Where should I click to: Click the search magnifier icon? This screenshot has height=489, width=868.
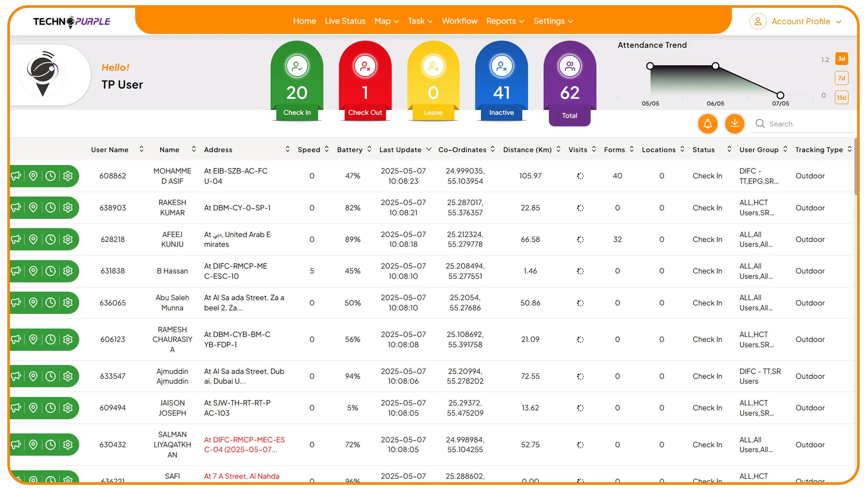(760, 124)
